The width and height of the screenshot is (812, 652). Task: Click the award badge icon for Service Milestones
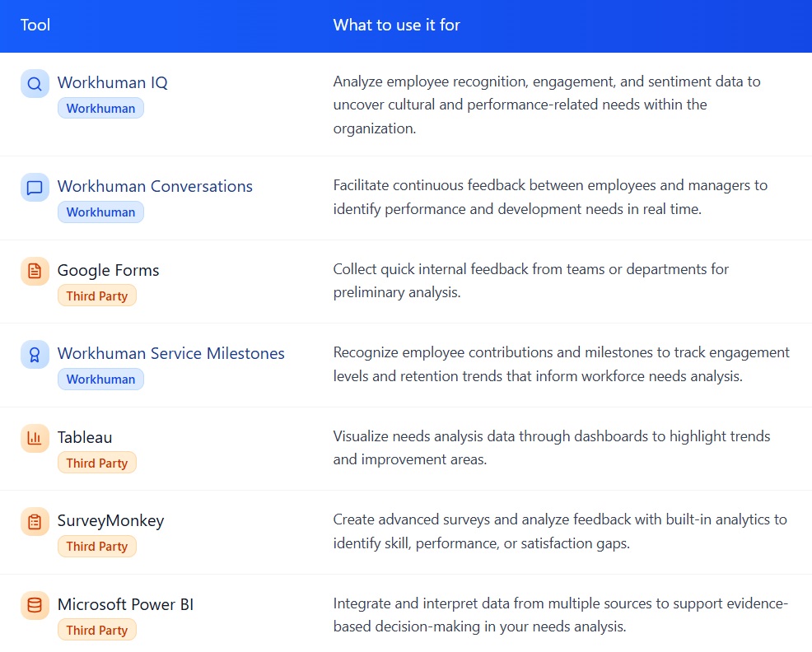tap(35, 354)
